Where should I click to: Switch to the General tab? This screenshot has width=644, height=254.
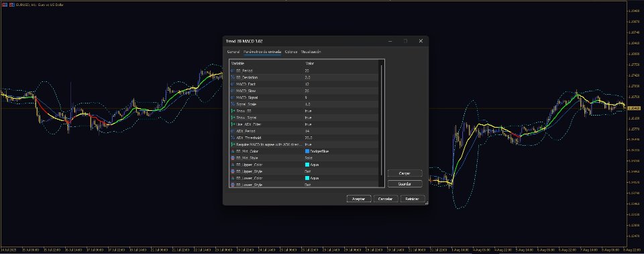tap(233, 52)
